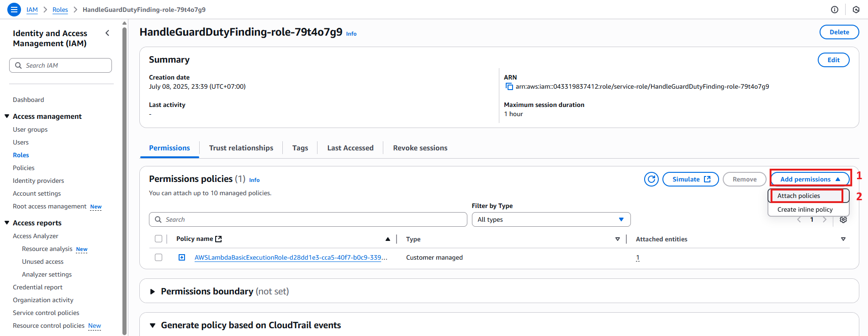Click the info circle icon in top bar
Image resolution: width=868 pixels, height=336 pixels.
[835, 10]
